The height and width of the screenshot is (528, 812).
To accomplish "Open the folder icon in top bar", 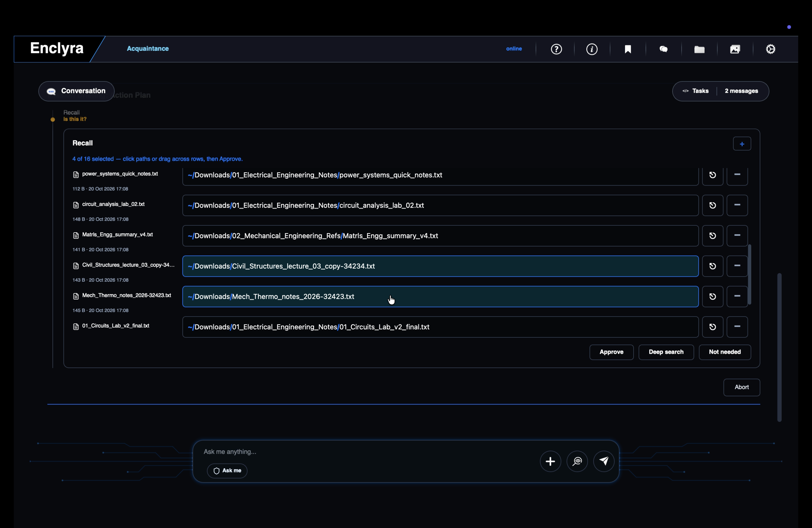I will (x=699, y=49).
